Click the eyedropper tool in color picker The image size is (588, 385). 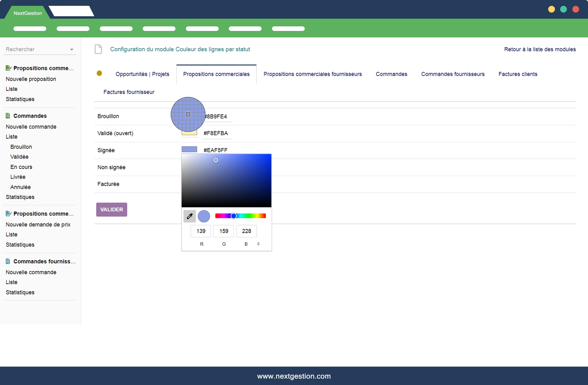click(190, 216)
